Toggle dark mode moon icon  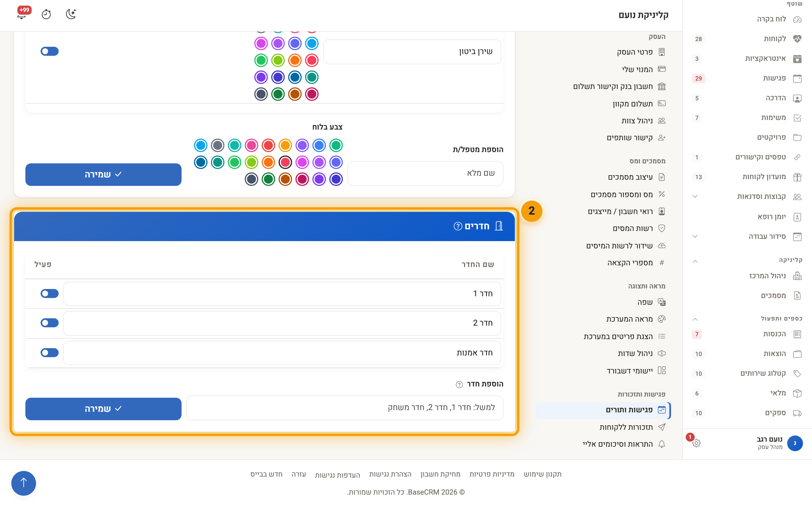[x=71, y=14]
